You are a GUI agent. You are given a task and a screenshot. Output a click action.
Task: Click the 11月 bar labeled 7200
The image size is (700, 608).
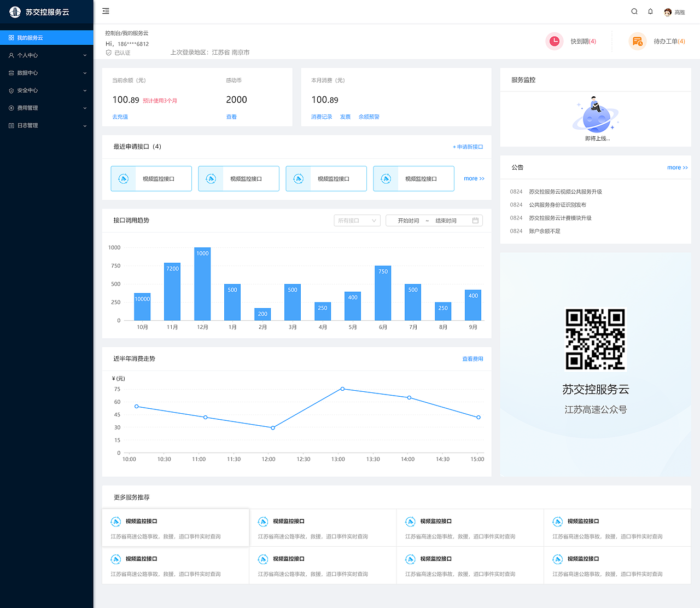(x=172, y=292)
